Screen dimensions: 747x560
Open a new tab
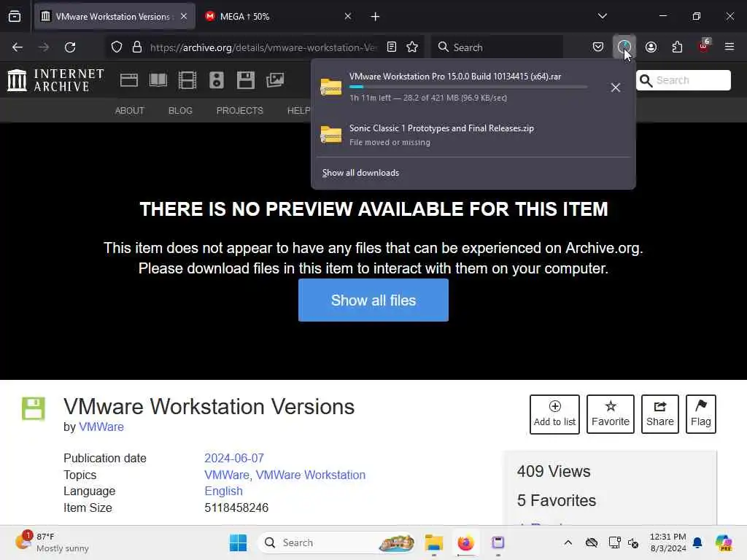[x=375, y=17]
